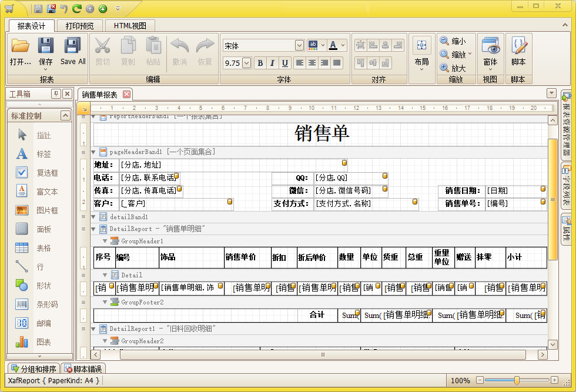
Task: Toggle bold formatting button
Action: [x=260, y=63]
